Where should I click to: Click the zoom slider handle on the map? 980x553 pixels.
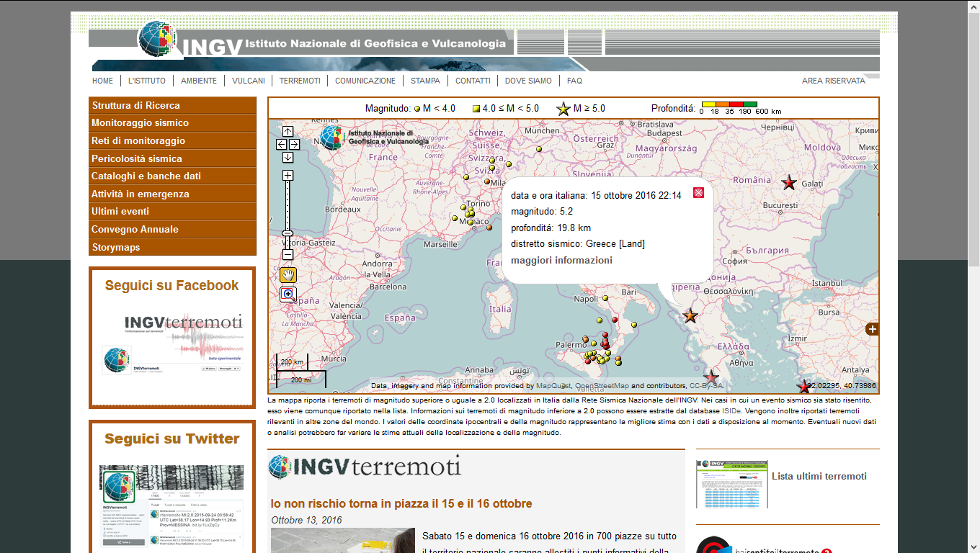(288, 233)
